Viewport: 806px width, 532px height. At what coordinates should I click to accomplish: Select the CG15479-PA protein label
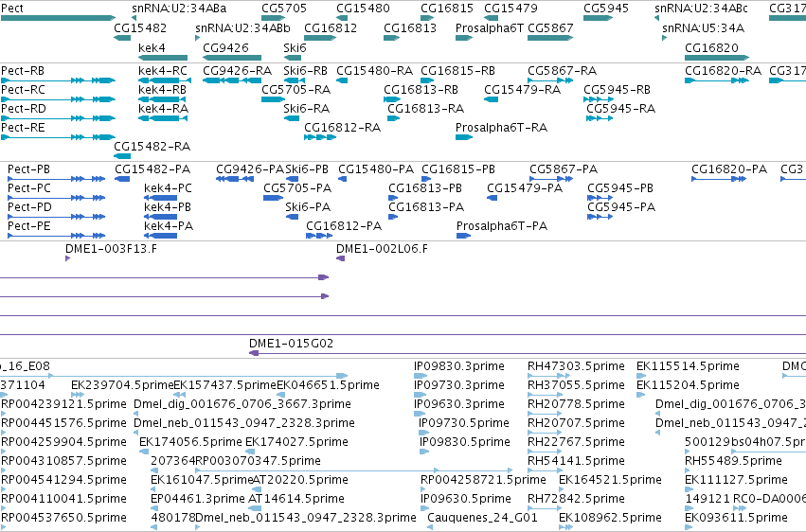pos(525,188)
